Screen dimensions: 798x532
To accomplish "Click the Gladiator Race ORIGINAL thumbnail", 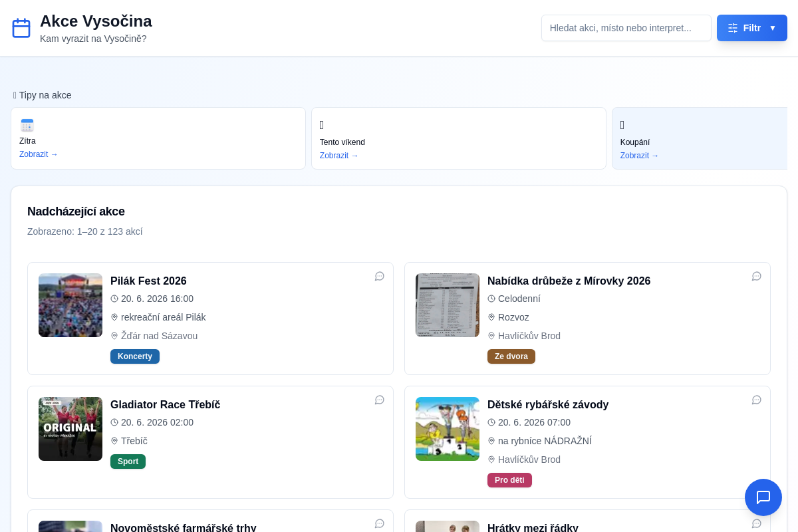I will pyautogui.click(x=70, y=429).
